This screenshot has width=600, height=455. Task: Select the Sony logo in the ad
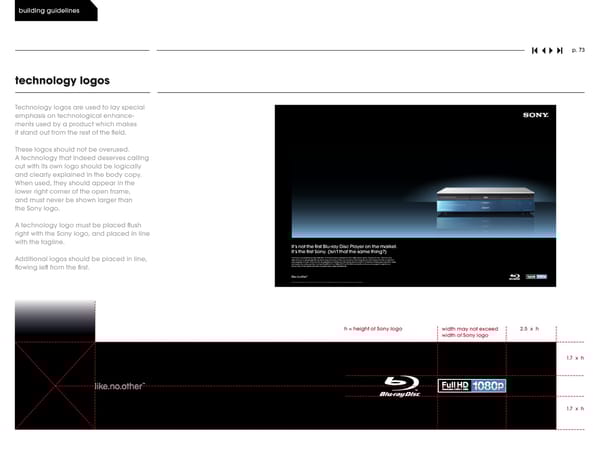(535, 115)
